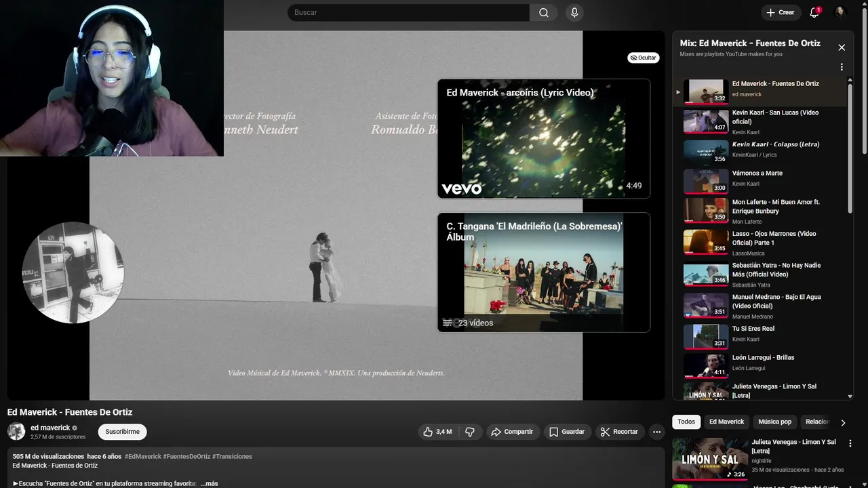Viewport: 868px width, 488px height.
Task: Expand the description with ...más
Action: tap(209, 483)
